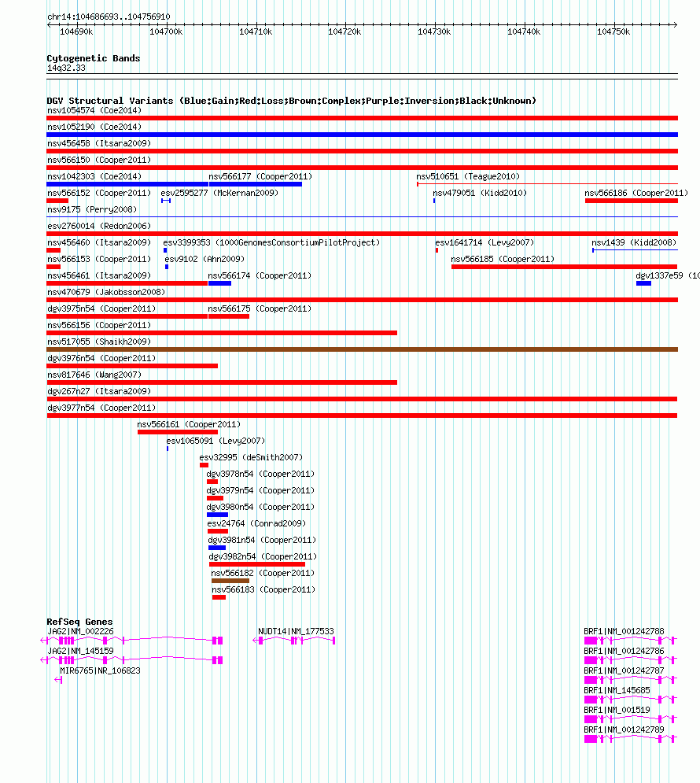
Task: Open the dgv3975n54 (Cooper2011) label
Action: 101,308
